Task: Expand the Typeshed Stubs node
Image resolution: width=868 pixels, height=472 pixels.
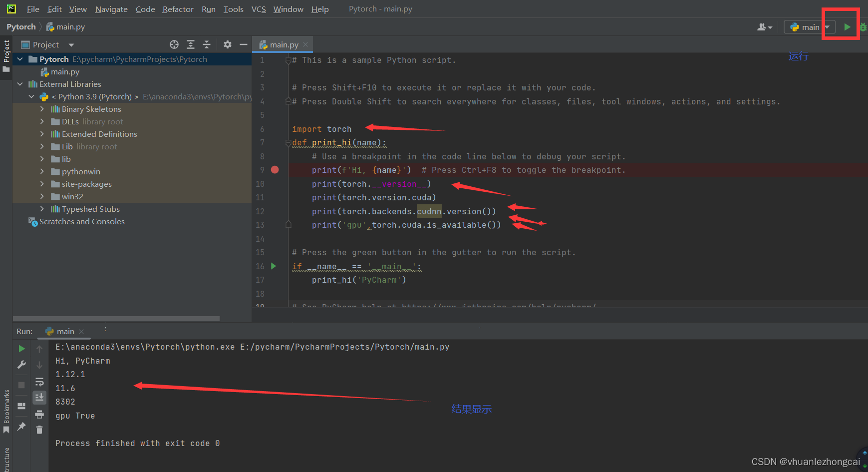Action: pos(42,209)
